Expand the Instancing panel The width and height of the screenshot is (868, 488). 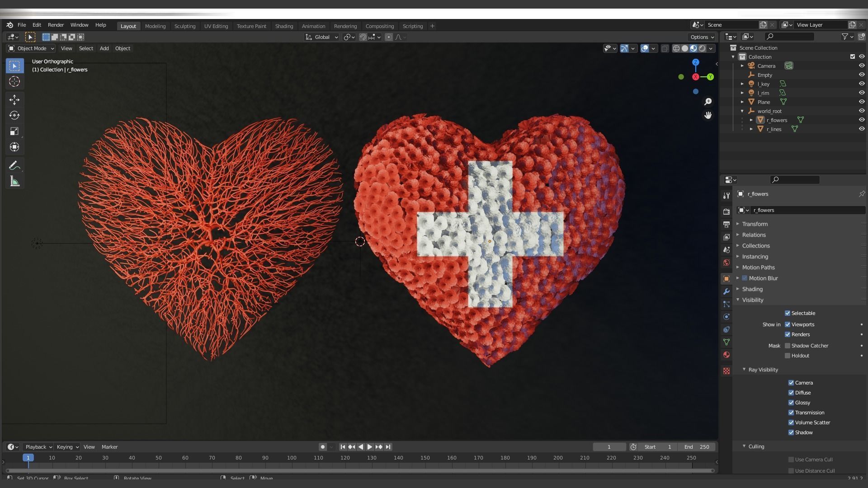(x=755, y=257)
